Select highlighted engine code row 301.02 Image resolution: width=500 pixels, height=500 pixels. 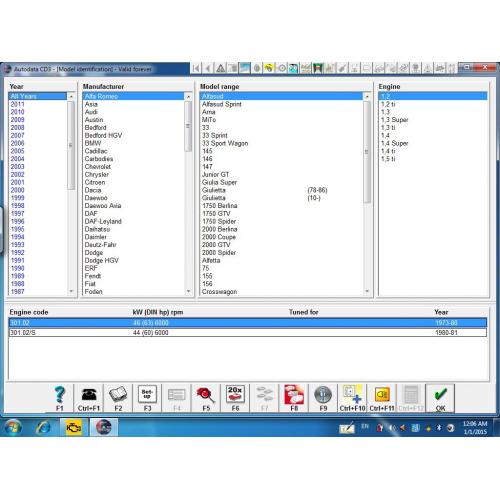click(x=248, y=323)
